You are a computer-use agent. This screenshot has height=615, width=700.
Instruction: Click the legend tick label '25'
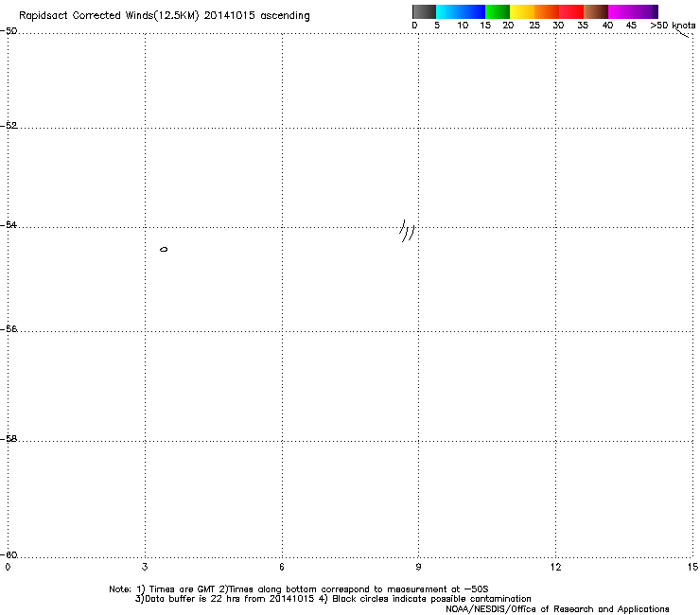(x=534, y=26)
